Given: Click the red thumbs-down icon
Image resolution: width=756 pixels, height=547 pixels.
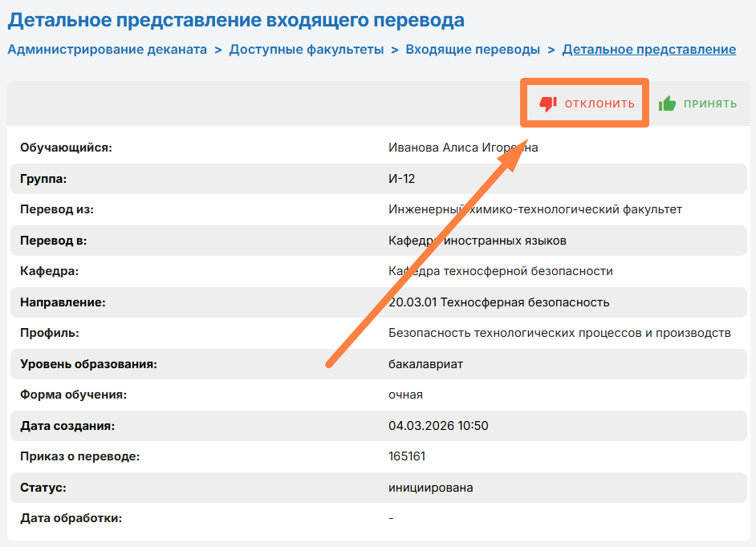Looking at the screenshot, I should (548, 103).
